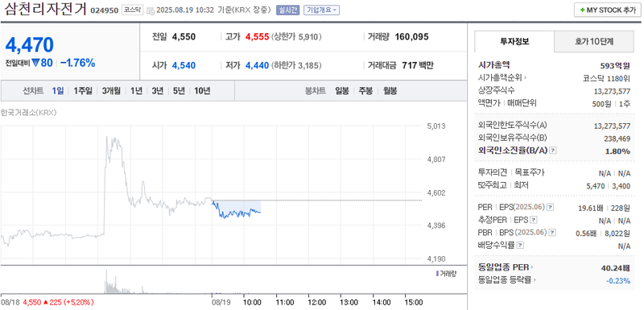This screenshot has height=310, width=644.
Task: Click the help icon beside 배당수익률
Action: 520,246
